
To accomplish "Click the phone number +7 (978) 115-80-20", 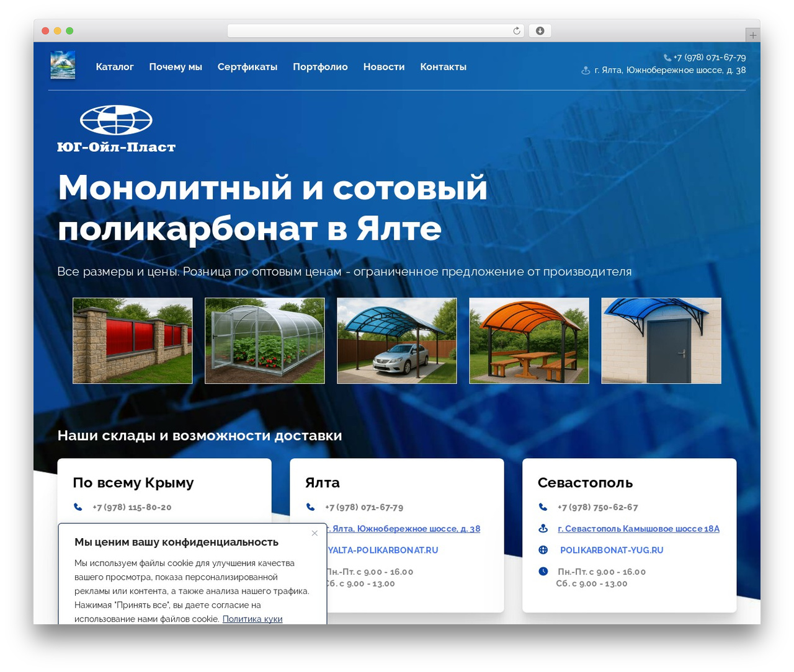I will (132, 508).
